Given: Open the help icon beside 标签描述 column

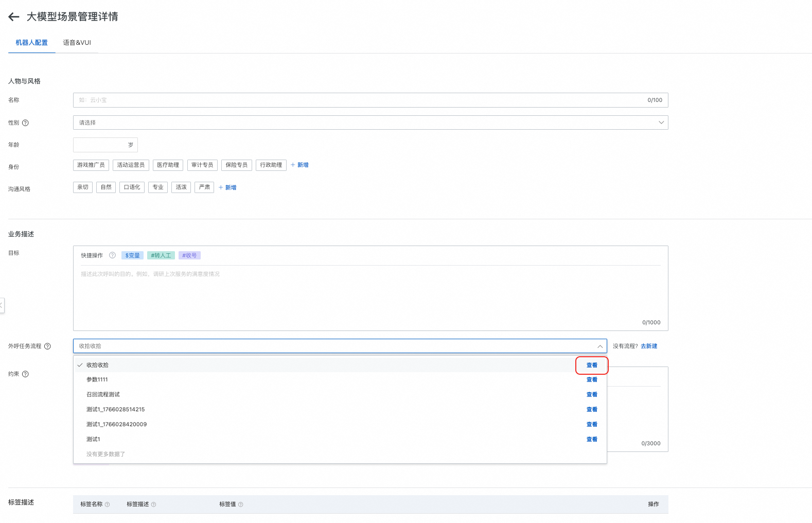Looking at the screenshot, I should point(153,504).
